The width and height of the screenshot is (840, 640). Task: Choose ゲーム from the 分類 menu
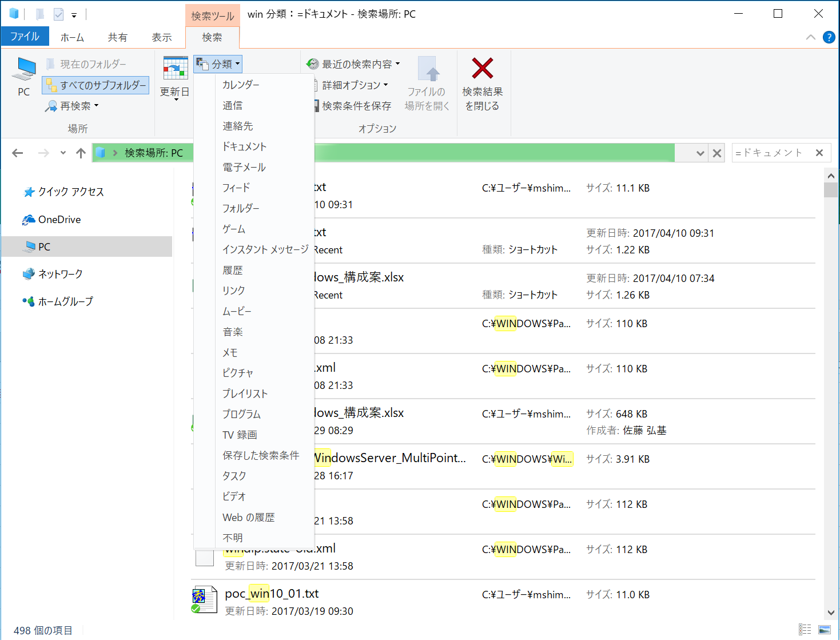[x=254, y=229]
